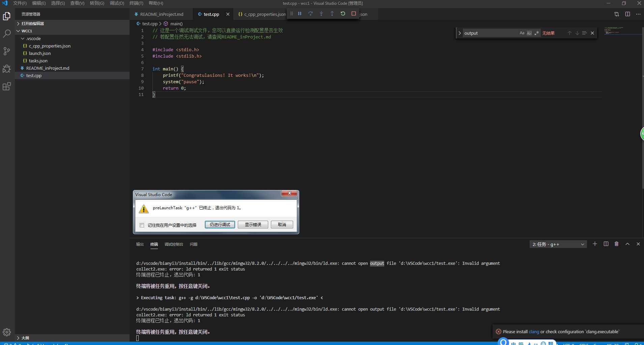644x345 pixels.
Task: Close the Visual Studio Code dialog
Action: 289,193
